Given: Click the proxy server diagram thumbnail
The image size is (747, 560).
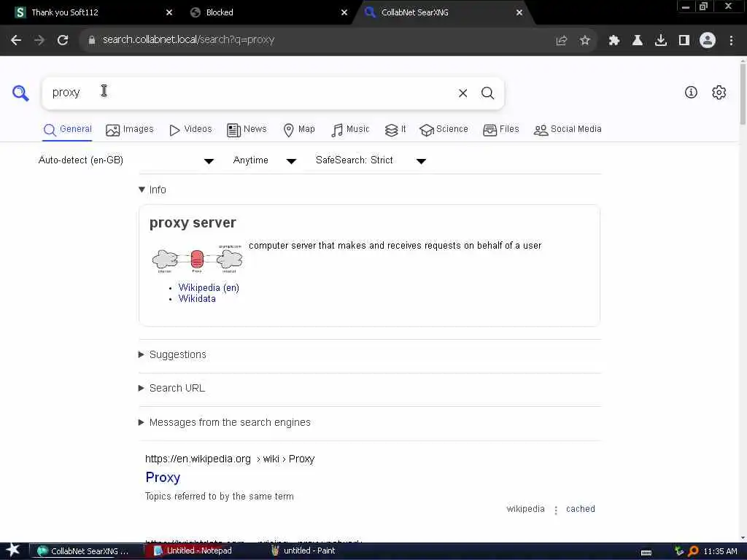Looking at the screenshot, I should click(197, 260).
